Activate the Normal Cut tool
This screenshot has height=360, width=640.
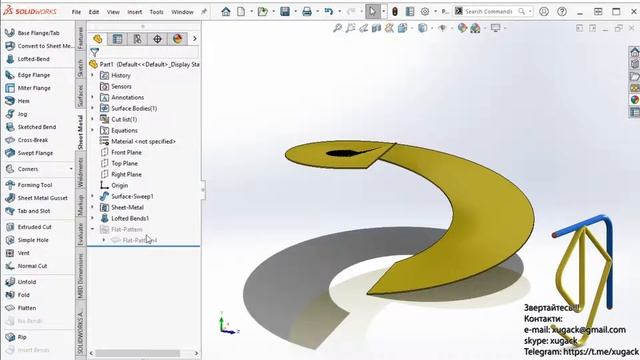coord(27,266)
